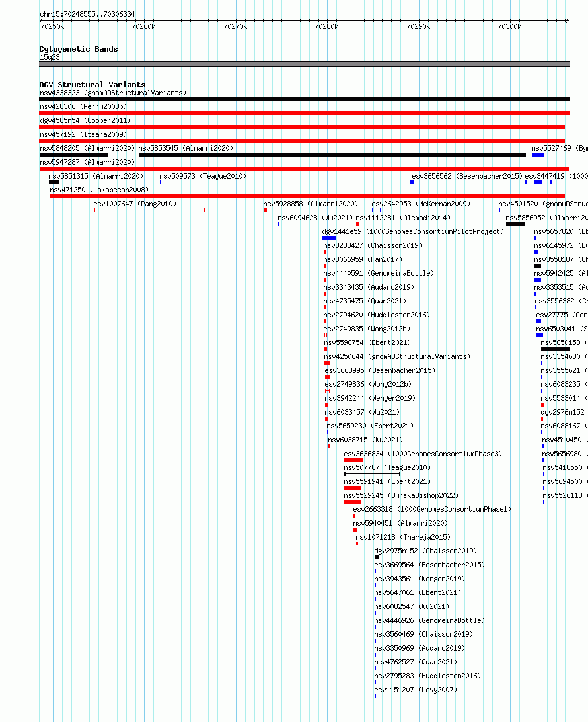Viewport: 588px width, 722px height.
Task: Click nsv1071218 (Thareja2015) label
Action: (403, 536)
